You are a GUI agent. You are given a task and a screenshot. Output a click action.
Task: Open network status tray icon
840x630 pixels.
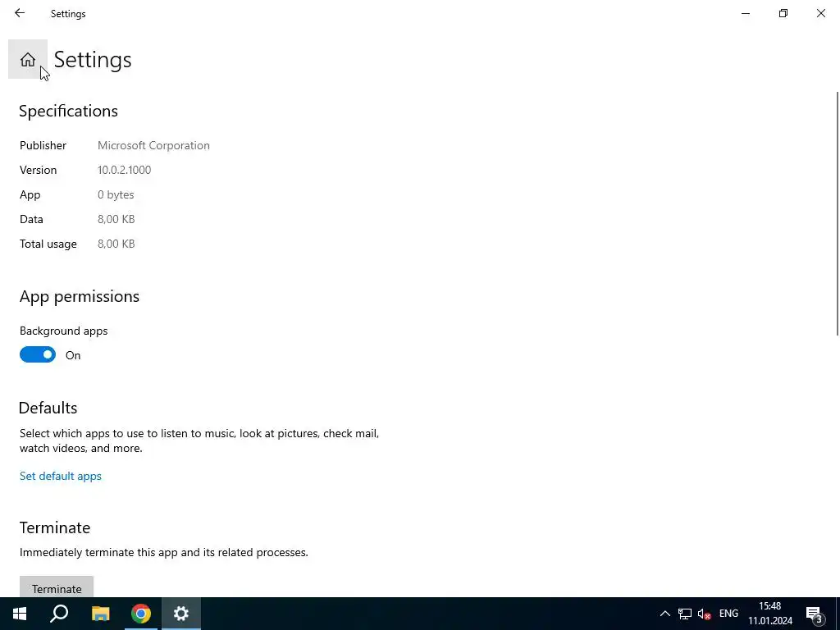[685, 614]
